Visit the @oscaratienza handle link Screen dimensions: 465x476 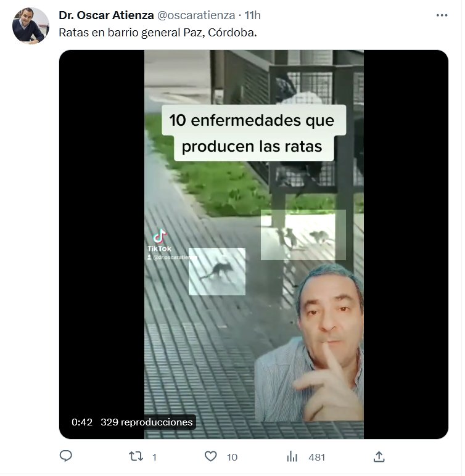pyautogui.click(x=197, y=15)
